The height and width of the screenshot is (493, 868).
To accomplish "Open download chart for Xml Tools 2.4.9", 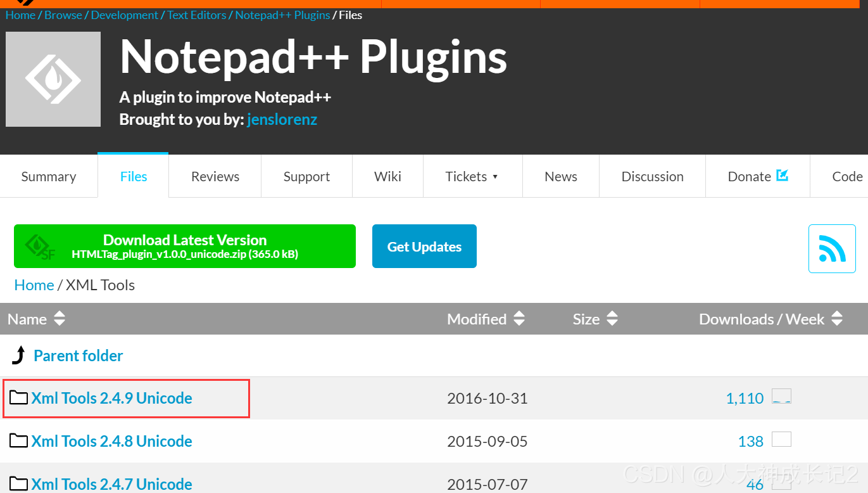I will (782, 397).
